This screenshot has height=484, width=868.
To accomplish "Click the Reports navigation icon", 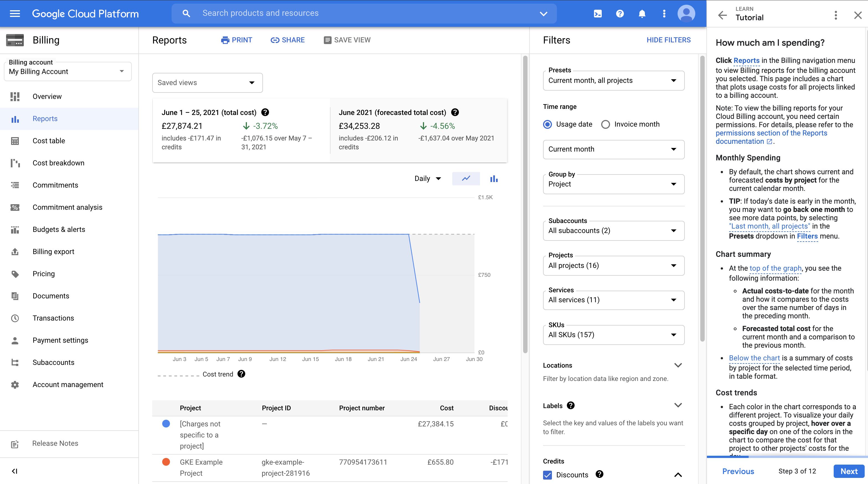I will (x=15, y=119).
